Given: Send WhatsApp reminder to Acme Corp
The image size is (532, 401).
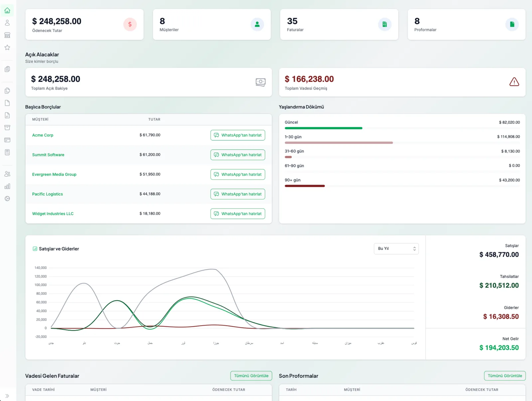Looking at the screenshot, I should click(x=238, y=135).
